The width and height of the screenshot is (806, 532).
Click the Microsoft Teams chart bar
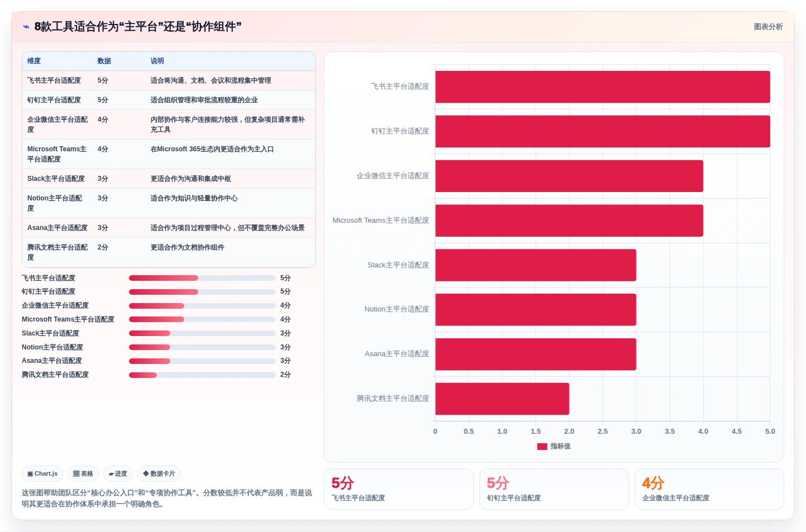coord(569,221)
